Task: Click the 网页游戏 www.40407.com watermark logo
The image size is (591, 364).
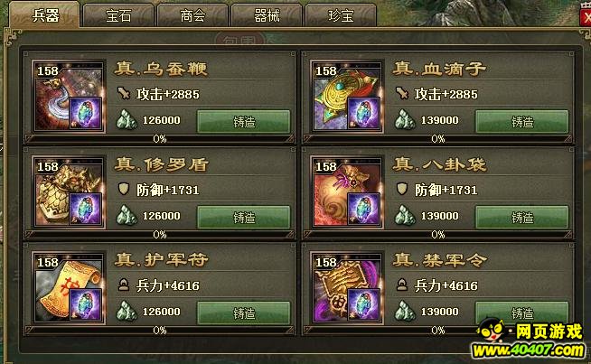Action: (x=530, y=339)
